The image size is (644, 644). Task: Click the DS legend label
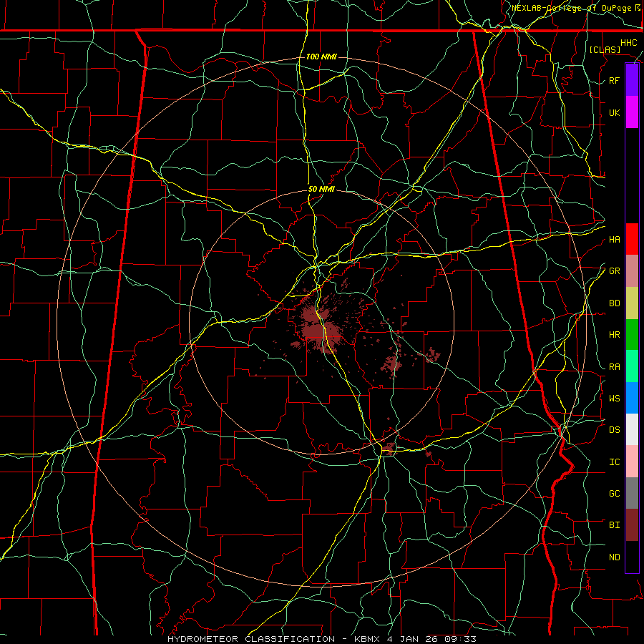[614, 430]
